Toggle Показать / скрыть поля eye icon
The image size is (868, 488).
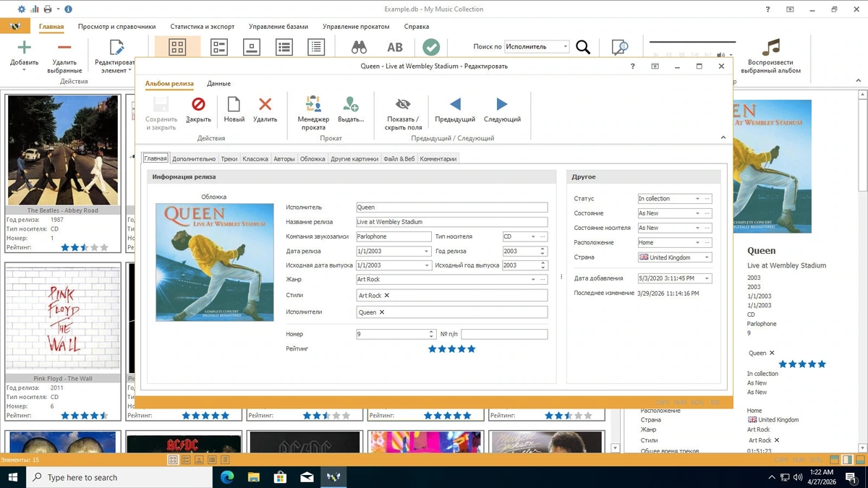(x=403, y=104)
